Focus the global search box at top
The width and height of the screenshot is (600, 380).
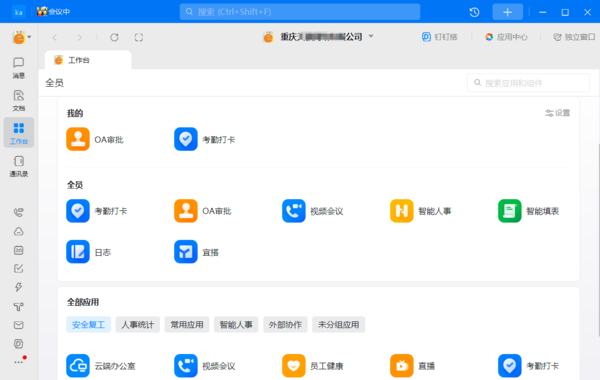click(300, 12)
